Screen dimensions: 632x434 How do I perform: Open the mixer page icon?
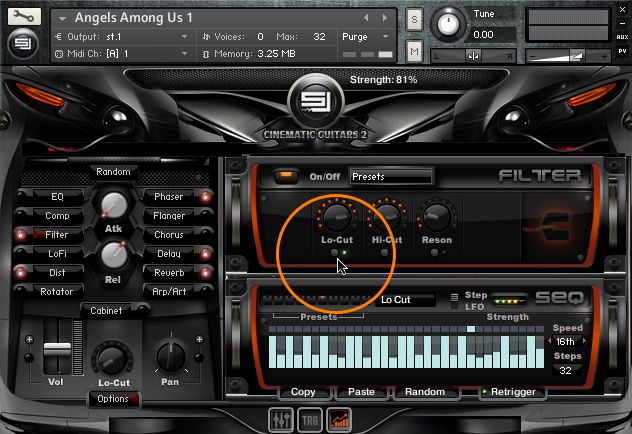(281, 420)
